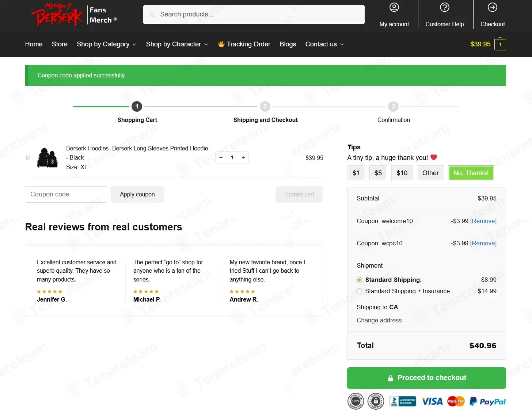Click the Search products field
This screenshot has width=532, height=410.
[254, 15]
